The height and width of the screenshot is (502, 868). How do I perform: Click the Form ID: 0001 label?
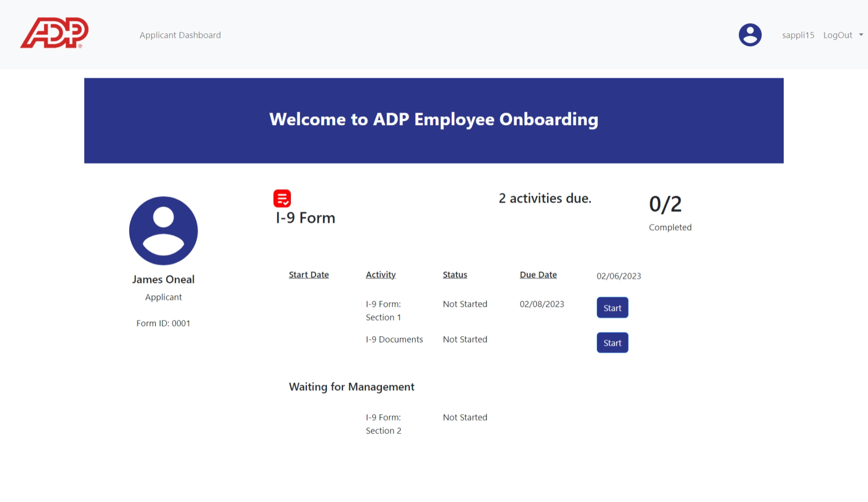163,323
